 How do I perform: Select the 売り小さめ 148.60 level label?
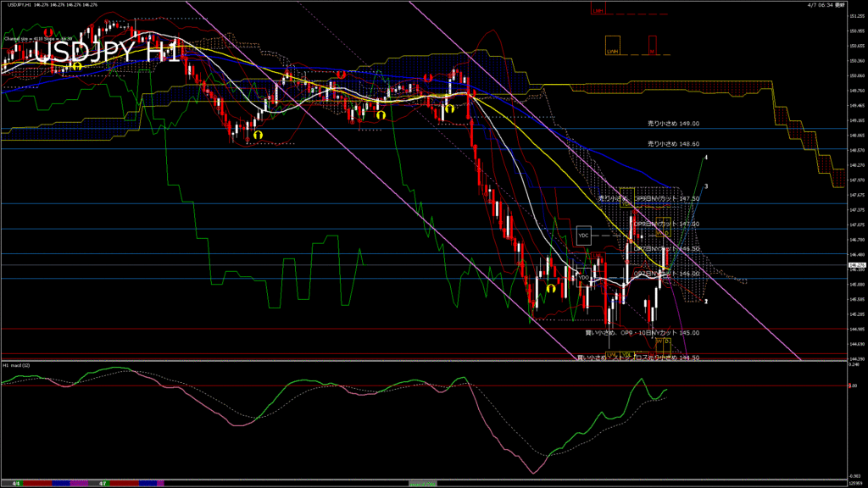click(x=673, y=144)
